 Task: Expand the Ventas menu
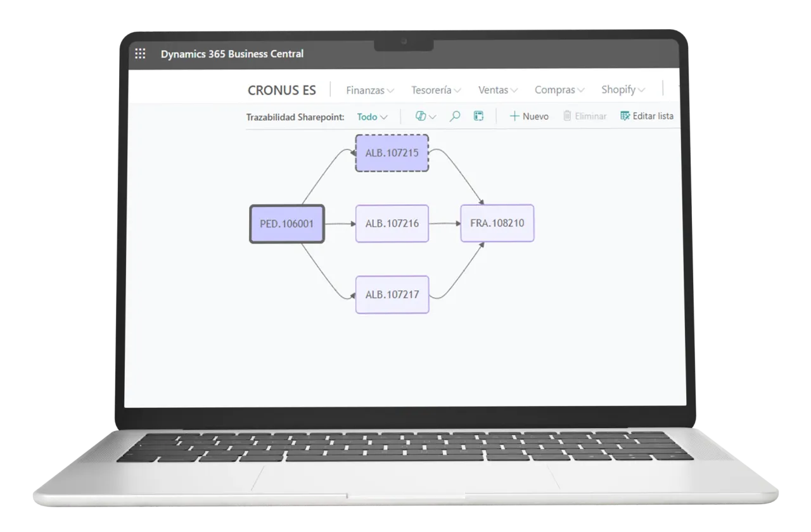498,91
